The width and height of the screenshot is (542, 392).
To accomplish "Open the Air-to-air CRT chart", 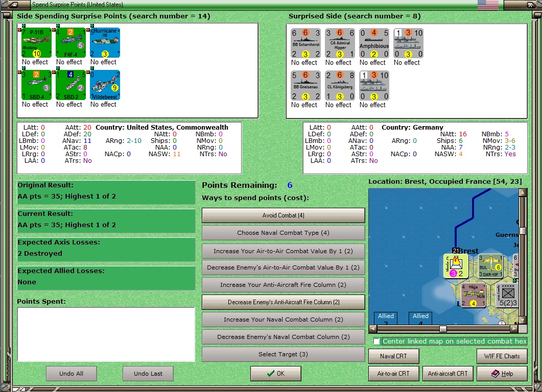I will point(394,373).
